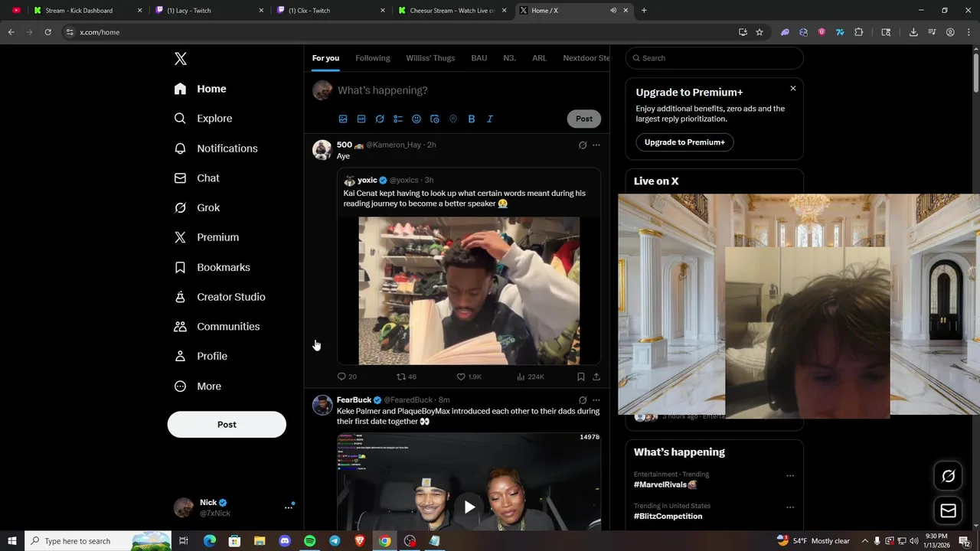980x551 pixels.
Task: Add a poll to the post
Action: pos(398,119)
